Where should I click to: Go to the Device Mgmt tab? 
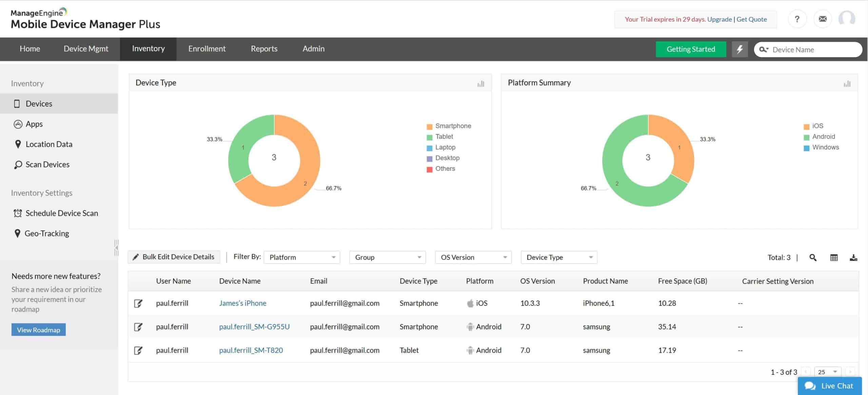[x=86, y=49]
